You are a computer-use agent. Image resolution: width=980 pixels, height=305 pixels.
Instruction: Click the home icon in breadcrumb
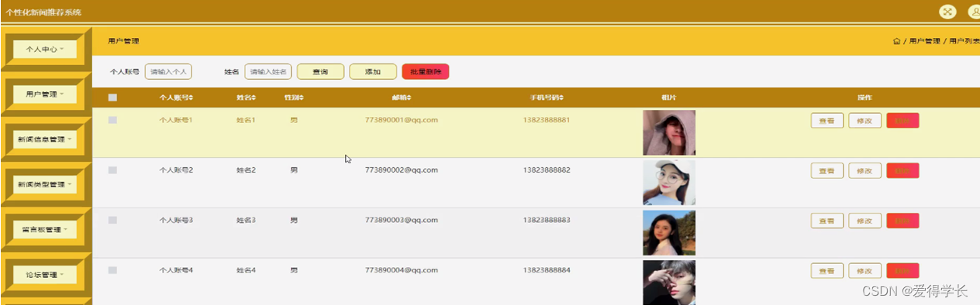pos(897,41)
